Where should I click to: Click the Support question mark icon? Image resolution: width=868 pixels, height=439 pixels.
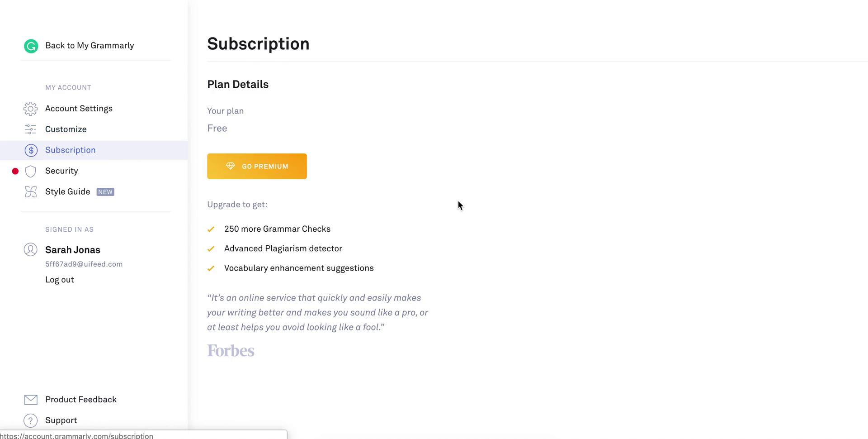pyautogui.click(x=30, y=420)
